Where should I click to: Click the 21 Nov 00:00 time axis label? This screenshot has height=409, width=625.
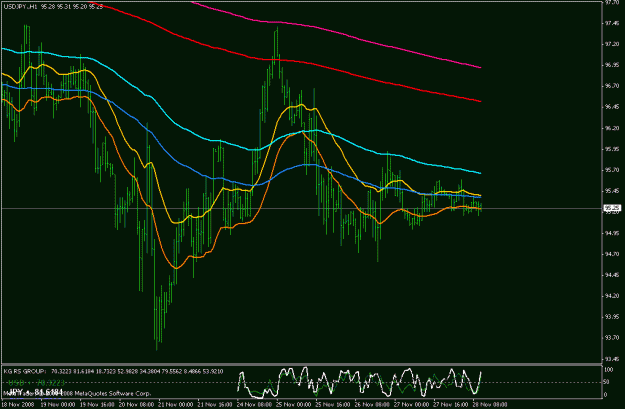(176, 404)
